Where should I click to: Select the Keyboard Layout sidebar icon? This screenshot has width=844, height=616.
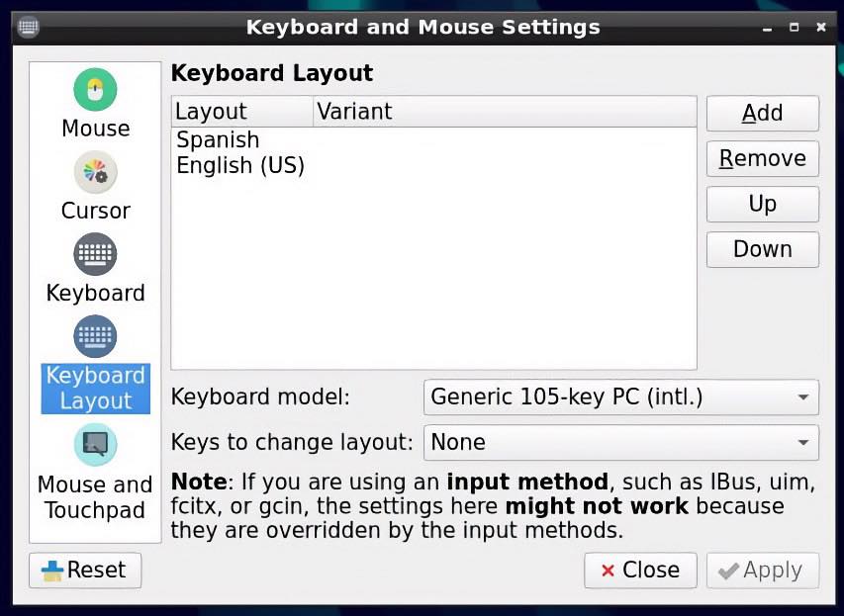coord(95,336)
